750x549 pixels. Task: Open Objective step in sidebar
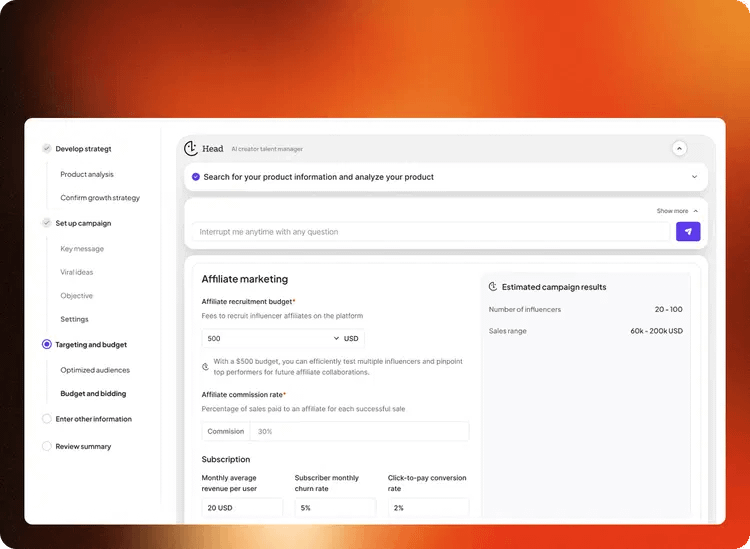point(77,296)
